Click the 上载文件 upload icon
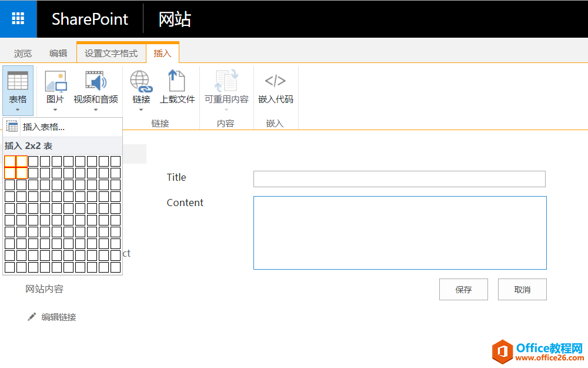588x368 pixels. (x=177, y=82)
